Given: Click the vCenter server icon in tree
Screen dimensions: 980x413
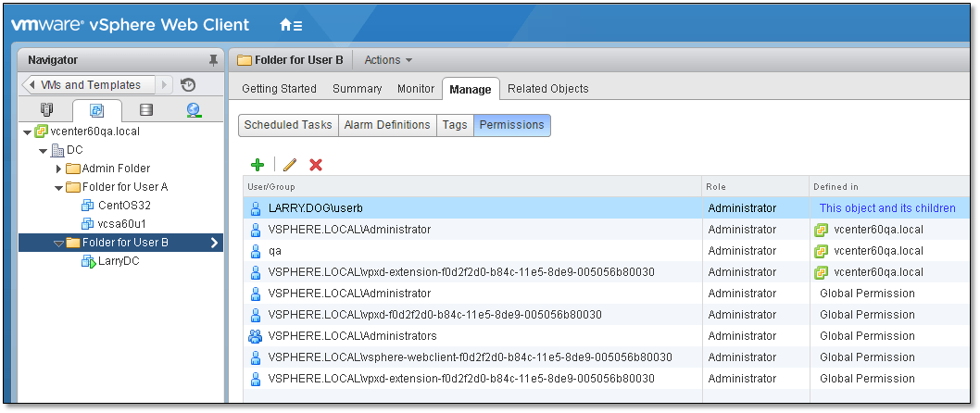Looking at the screenshot, I should (x=42, y=131).
